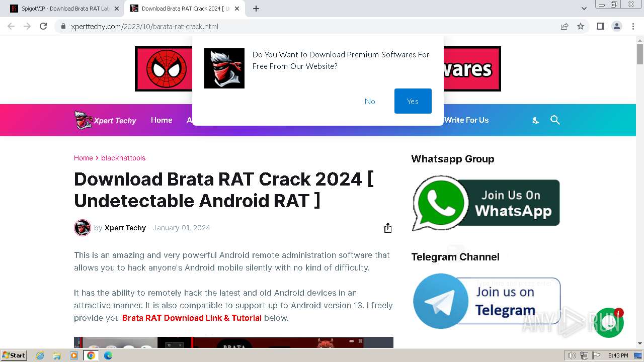Share this page icon in address bar
This screenshot has height=362, width=644.
coord(565,27)
